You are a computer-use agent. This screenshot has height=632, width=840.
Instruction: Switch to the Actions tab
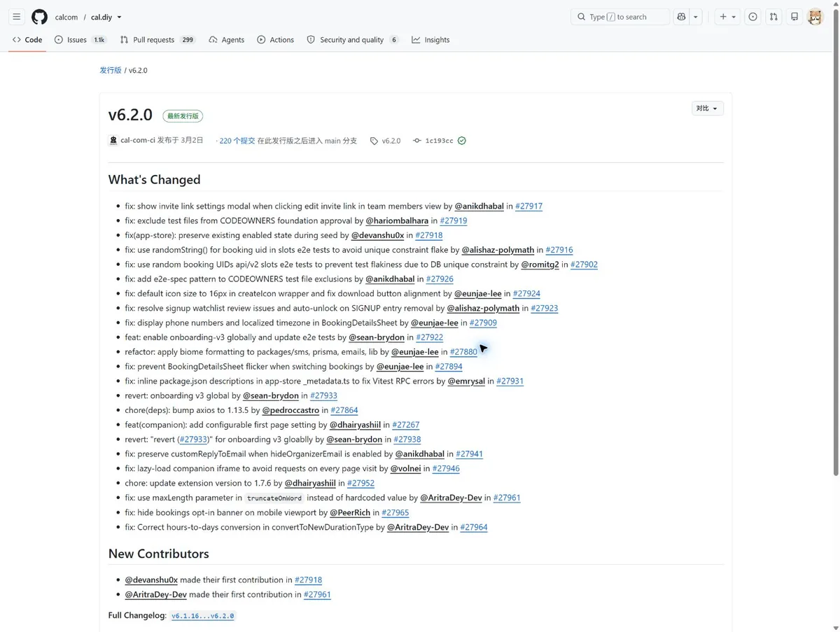point(275,40)
